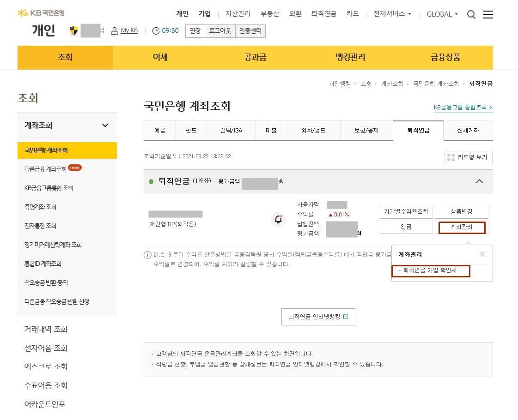This screenshot has width=518, height=420.
Task: Select 국민은행 계좌조회 in sidebar
Action: [x=67, y=150]
